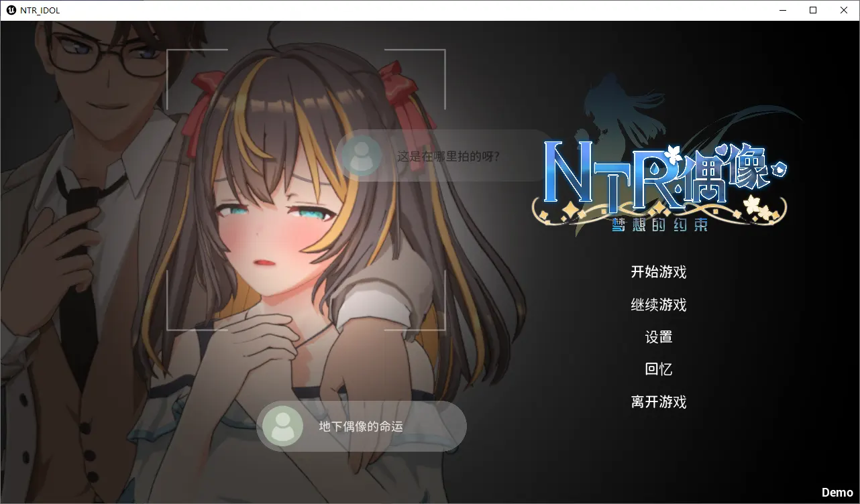Click the person icon inside the bottom comment
This screenshot has height=504, width=860.
point(281,426)
